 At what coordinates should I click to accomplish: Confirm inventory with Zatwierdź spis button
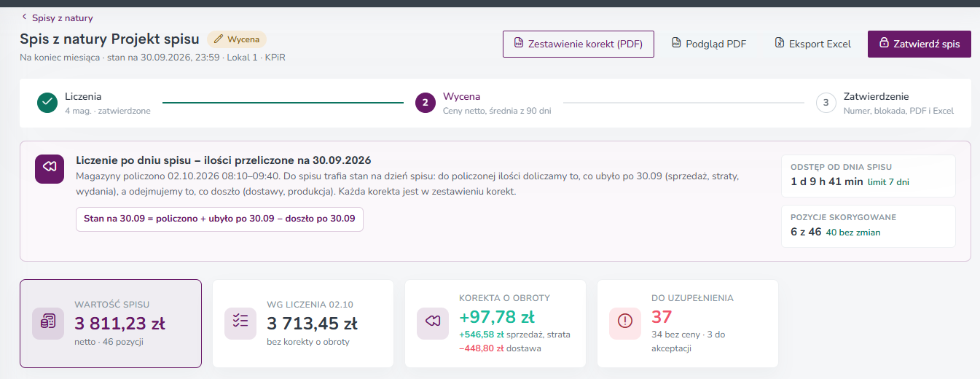(x=920, y=44)
